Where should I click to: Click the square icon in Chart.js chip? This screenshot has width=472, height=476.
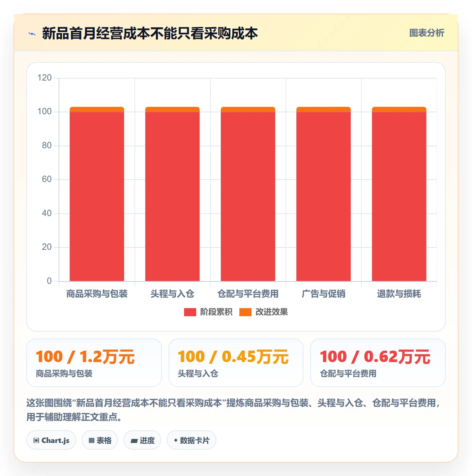(36, 441)
